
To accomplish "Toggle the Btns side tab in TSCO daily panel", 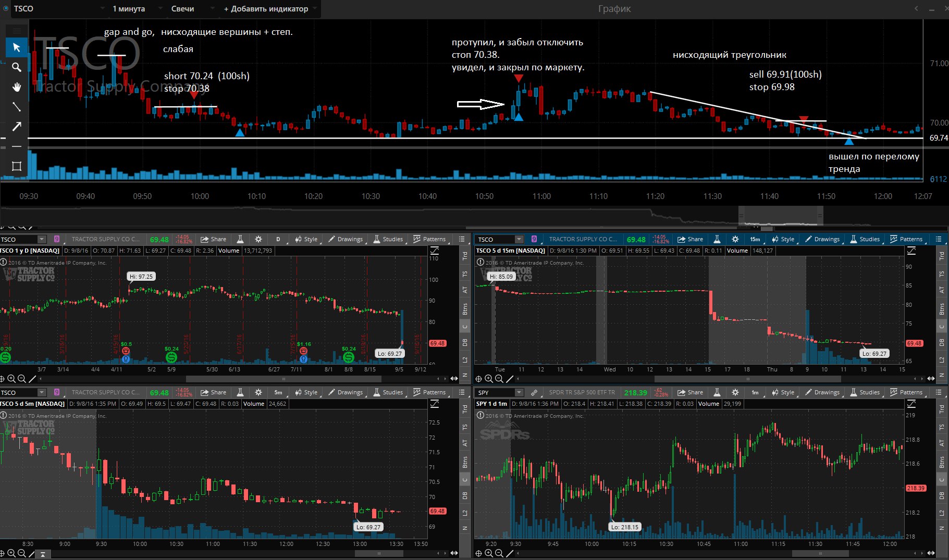I will pyautogui.click(x=465, y=309).
